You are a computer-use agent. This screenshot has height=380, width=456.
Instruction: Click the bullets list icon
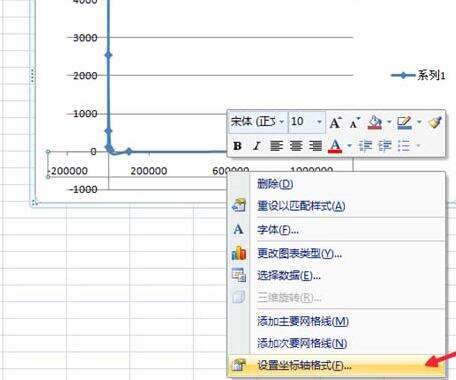(404, 146)
